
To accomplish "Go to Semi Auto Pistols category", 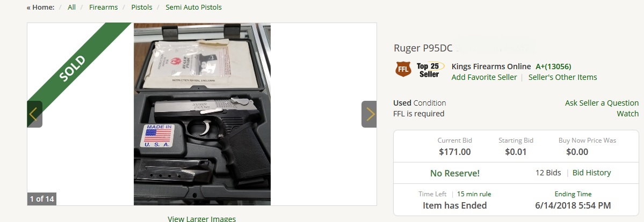I will 193,8.
